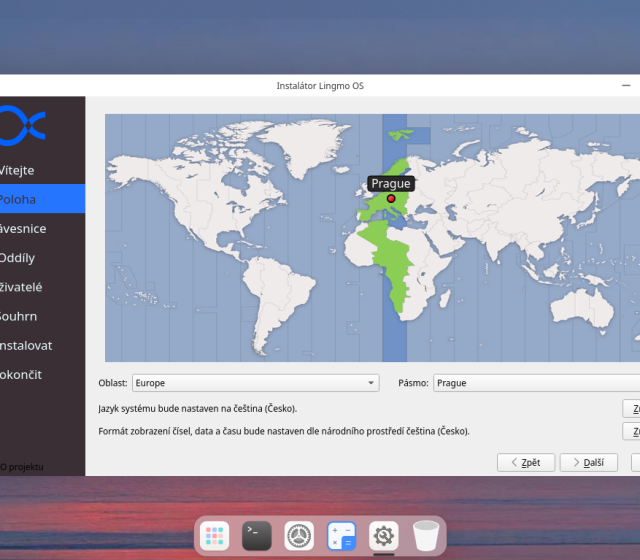
Task: Open the Calculator from the dock
Action: (x=342, y=536)
